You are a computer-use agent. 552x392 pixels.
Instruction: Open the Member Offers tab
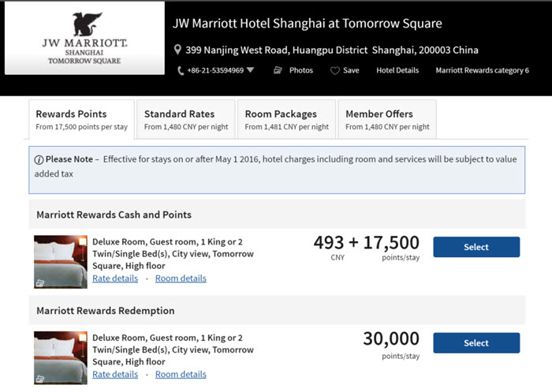point(387,119)
